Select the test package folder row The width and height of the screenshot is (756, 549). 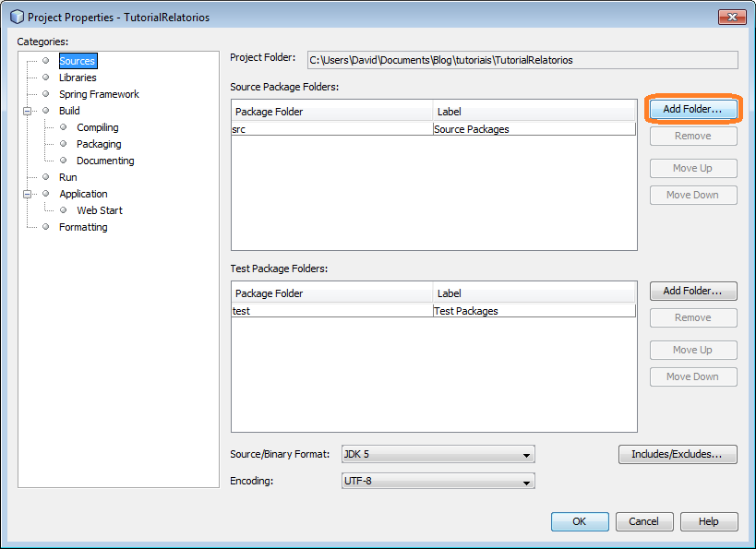pos(332,311)
